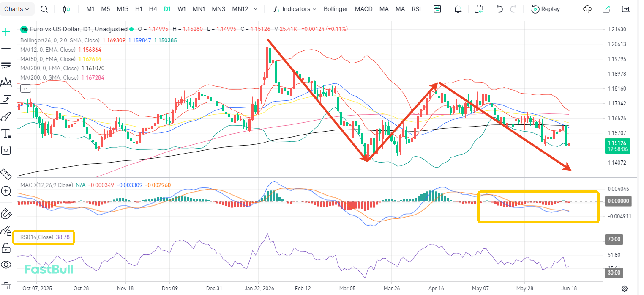Select the arrow annotation tool
This screenshot has height=295, width=644.
pyautogui.click(x=6, y=99)
